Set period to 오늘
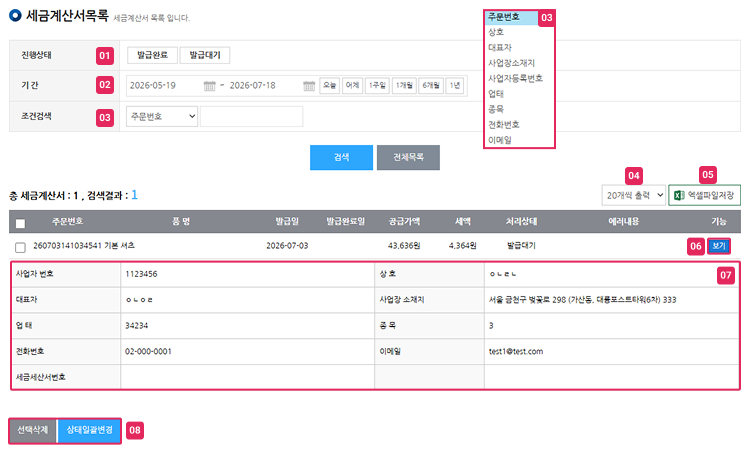The width and height of the screenshot is (750, 452). click(x=329, y=86)
